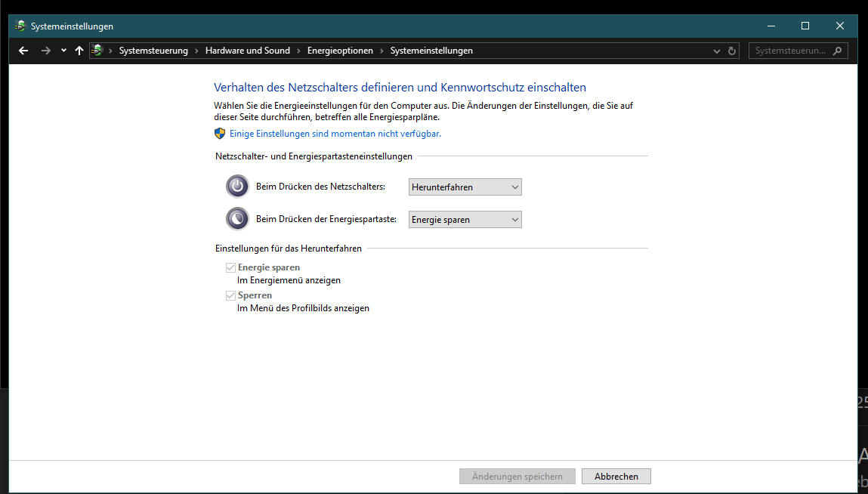Expand chevron after Hardware und Sound
The height and width of the screenshot is (494, 868).
click(x=298, y=51)
